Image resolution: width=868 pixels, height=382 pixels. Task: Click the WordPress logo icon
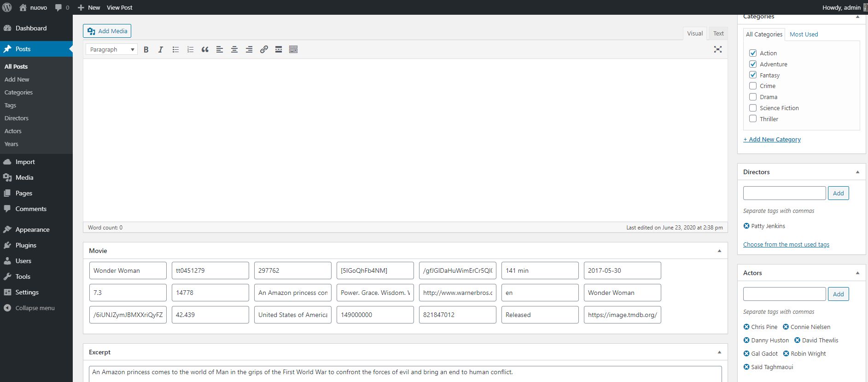(x=7, y=7)
